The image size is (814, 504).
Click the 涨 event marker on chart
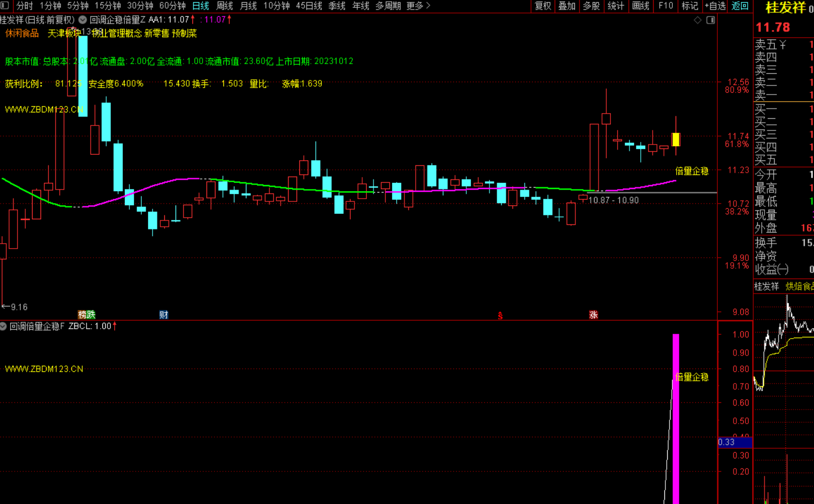click(593, 314)
